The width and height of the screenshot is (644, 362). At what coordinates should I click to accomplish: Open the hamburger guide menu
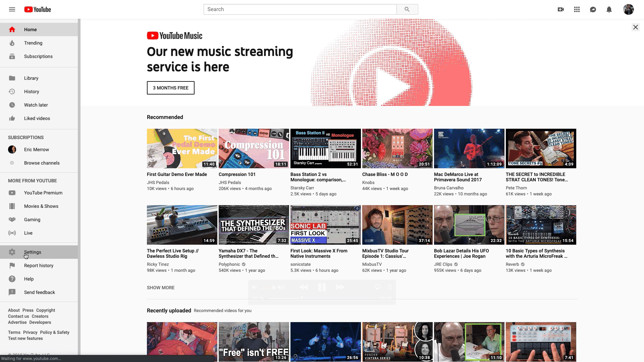coord(12,9)
